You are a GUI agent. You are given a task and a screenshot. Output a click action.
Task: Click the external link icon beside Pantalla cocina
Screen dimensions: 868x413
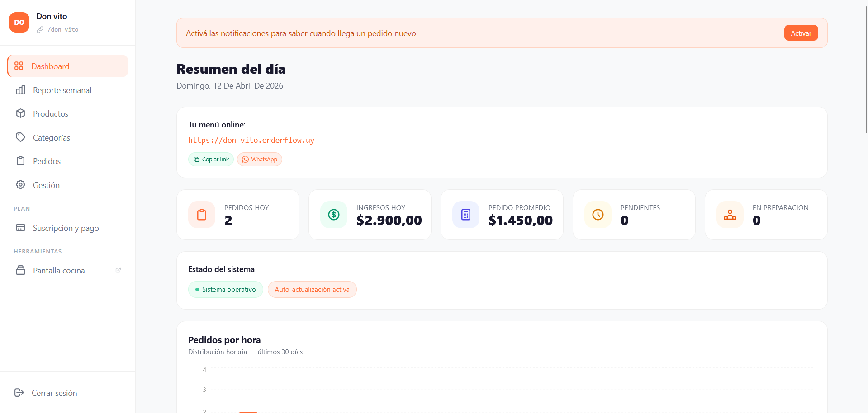(118, 270)
